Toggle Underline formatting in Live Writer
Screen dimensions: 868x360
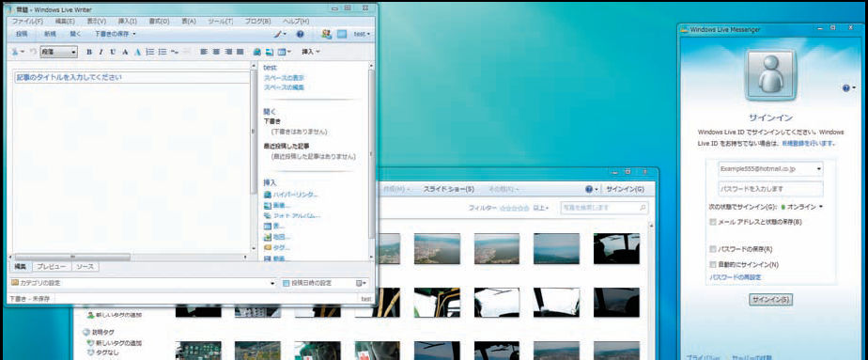[x=113, y=52]
